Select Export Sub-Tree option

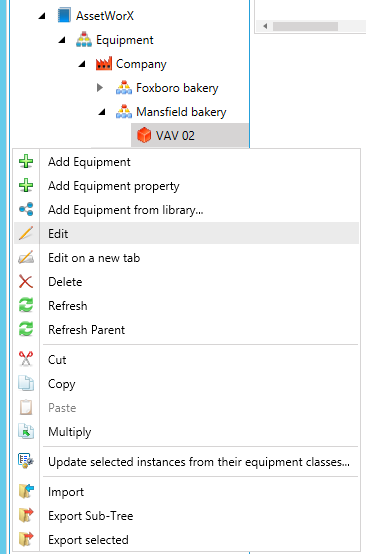91,516
